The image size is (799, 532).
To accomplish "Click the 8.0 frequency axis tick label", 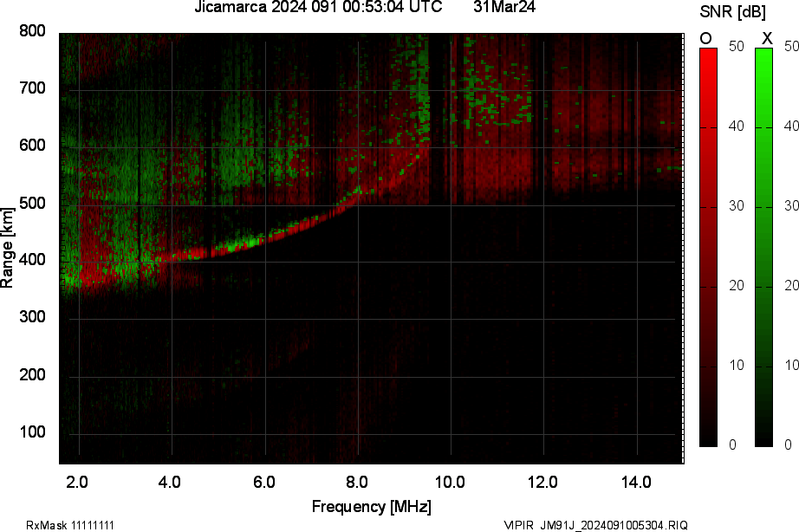I will click(357, 482).
